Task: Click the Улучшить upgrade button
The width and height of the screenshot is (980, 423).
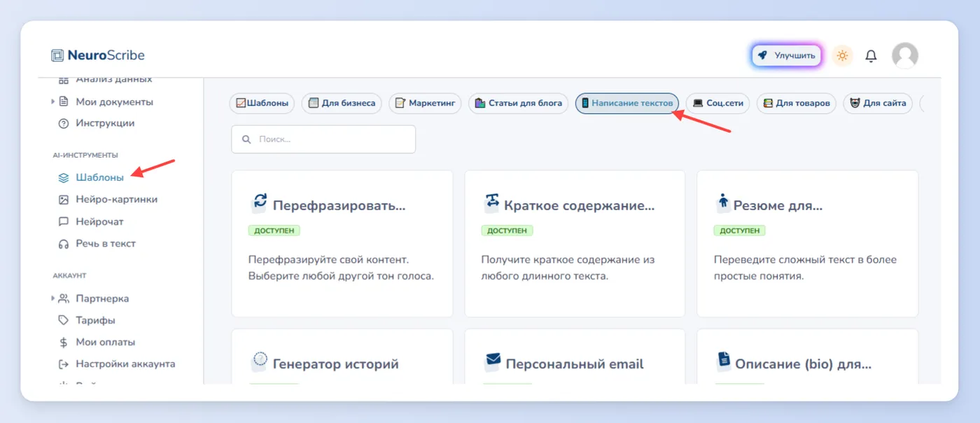Action: (x=787, y=55)
